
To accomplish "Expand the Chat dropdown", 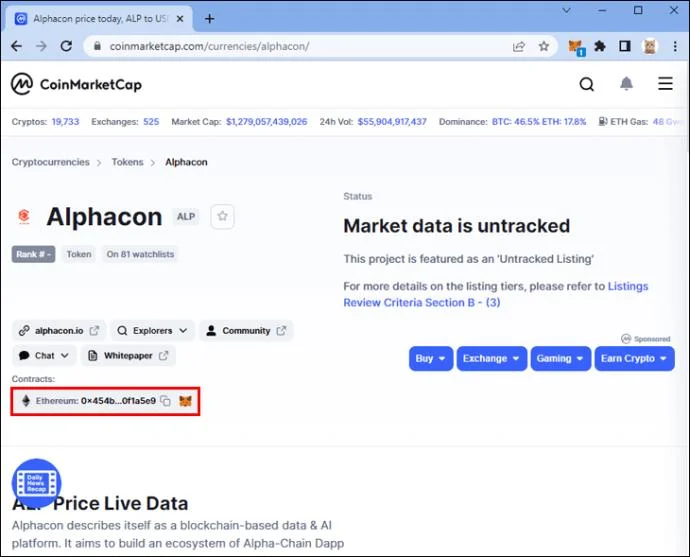I will (x=44, y=355).
